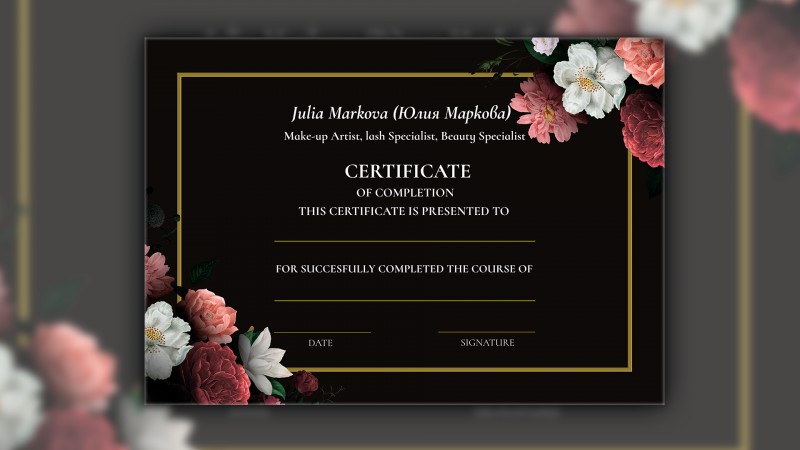
Task: Click the course name line below 'COURSE OF'
Action: point(405,301)
